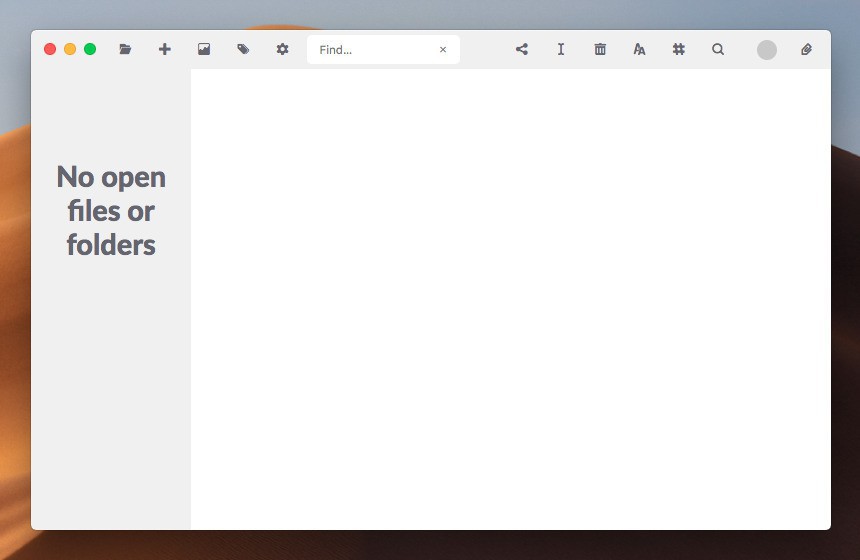
Task: Click the text cursor rename icon
Action: [561, 49]
